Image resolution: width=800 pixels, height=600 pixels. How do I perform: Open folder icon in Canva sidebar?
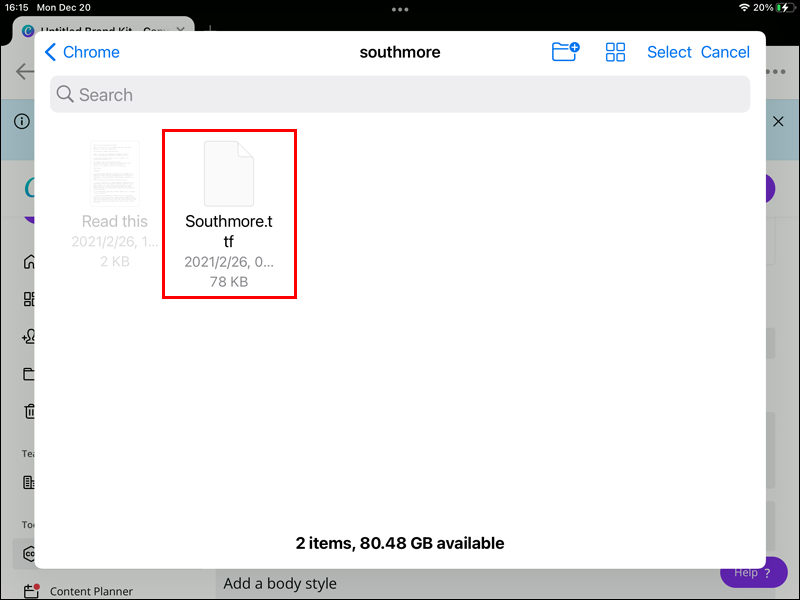coord(29,374)
